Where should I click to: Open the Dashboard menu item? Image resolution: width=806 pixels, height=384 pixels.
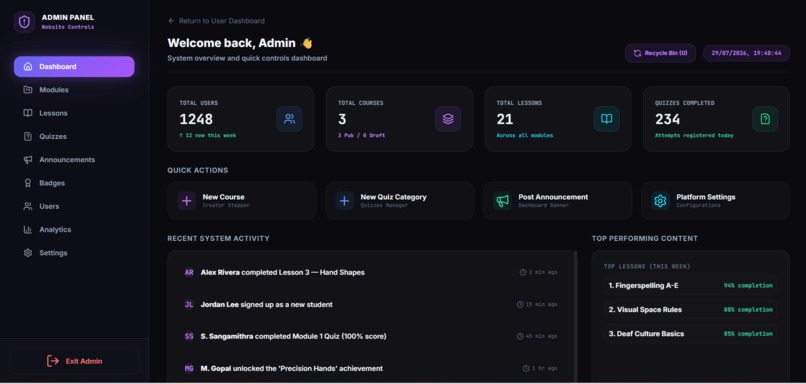[74, 67]
